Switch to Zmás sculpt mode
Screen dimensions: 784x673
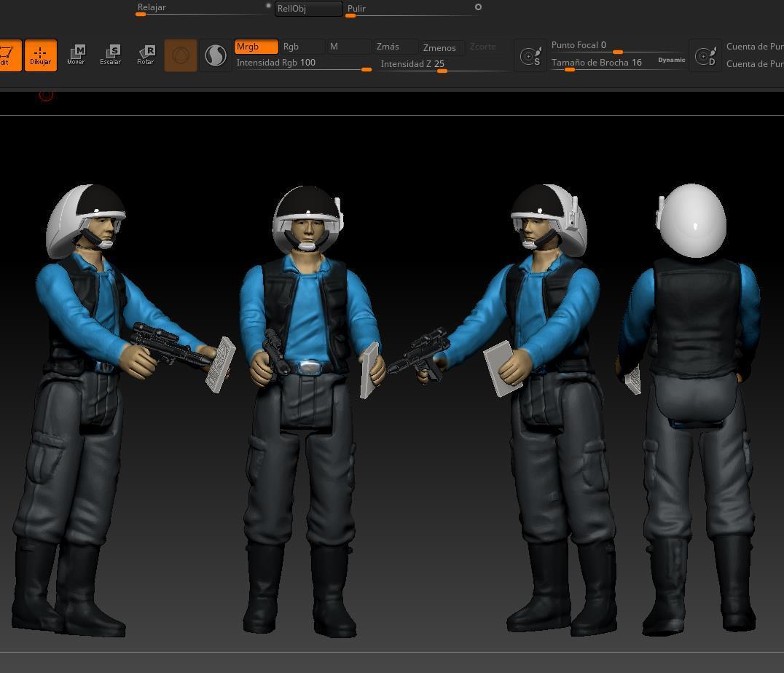pyautogui.click(x=395, y=47)
